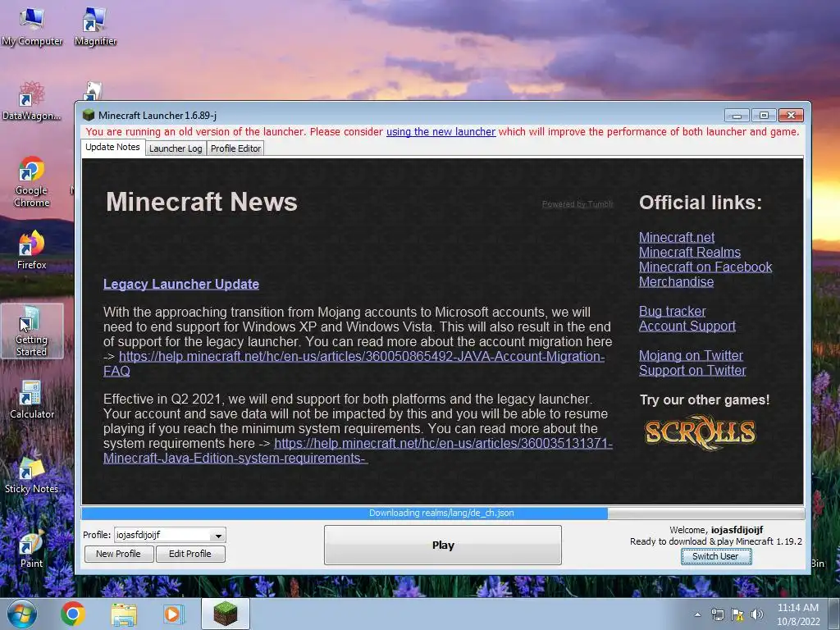This screenshot has height=630, width=840.
Task: Close the Minecraft Launcher window
Action: pos(791,115)
